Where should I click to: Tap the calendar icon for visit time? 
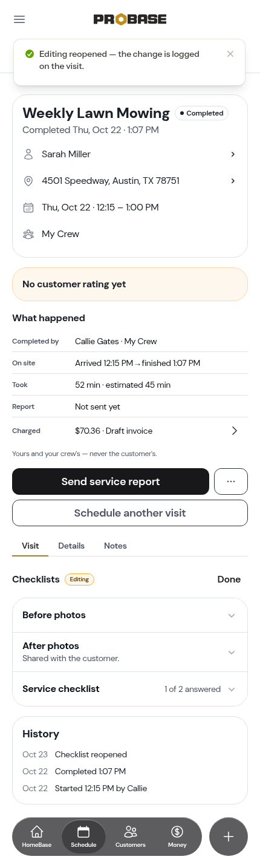click(28, 207)
